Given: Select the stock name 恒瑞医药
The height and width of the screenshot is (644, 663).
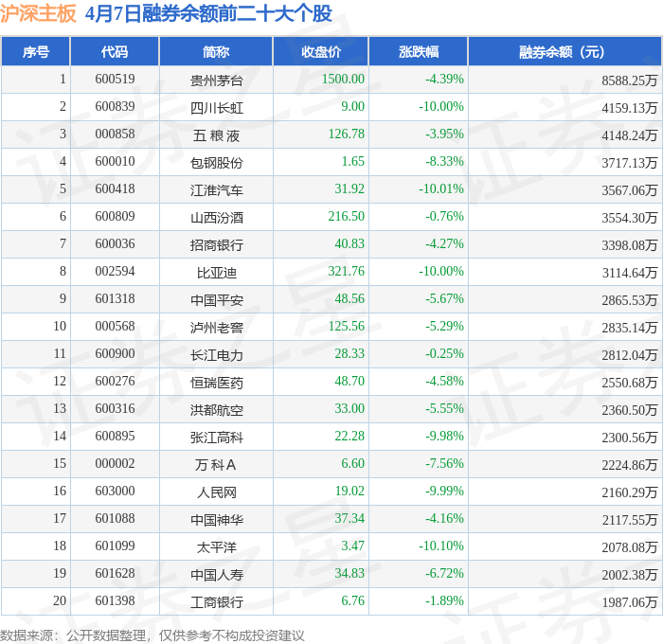Looking at the screenshot, I should pyautogui.click(x=217, y=383).
